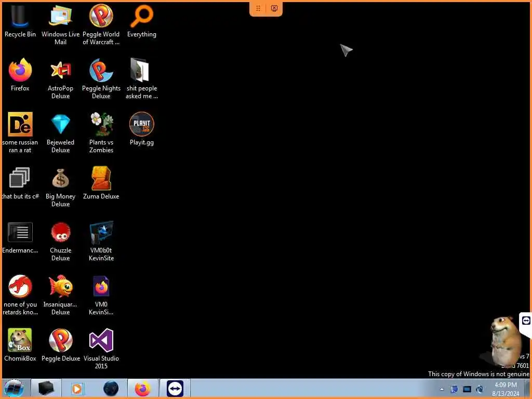Viewport: 532px width, 399px height.
Task: Select the 'shit people asked me' folder
Action: pos(141,79)
